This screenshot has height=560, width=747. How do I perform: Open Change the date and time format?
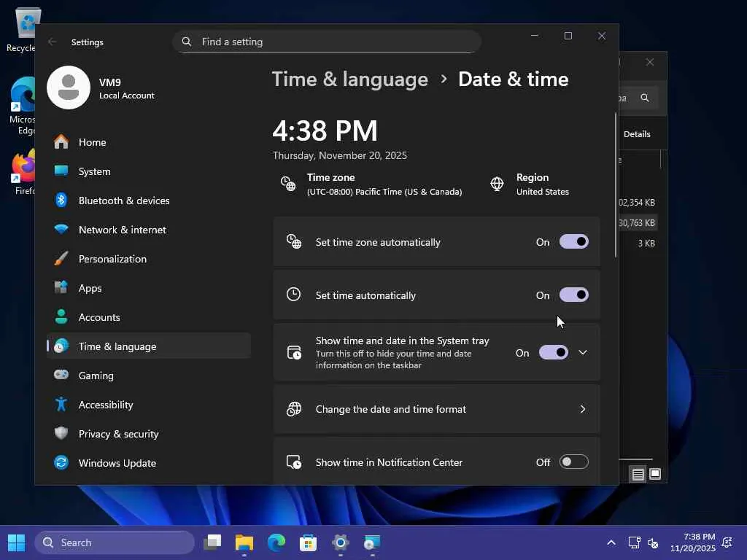pos(436,409)
